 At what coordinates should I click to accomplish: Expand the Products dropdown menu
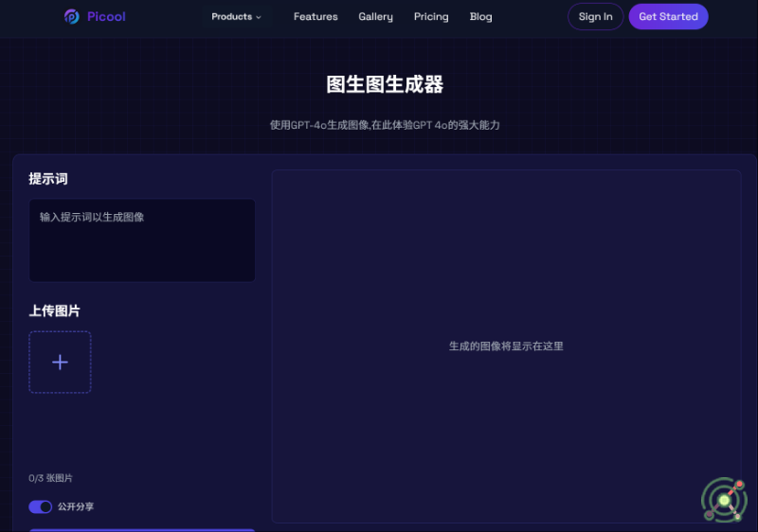(232, 17)
